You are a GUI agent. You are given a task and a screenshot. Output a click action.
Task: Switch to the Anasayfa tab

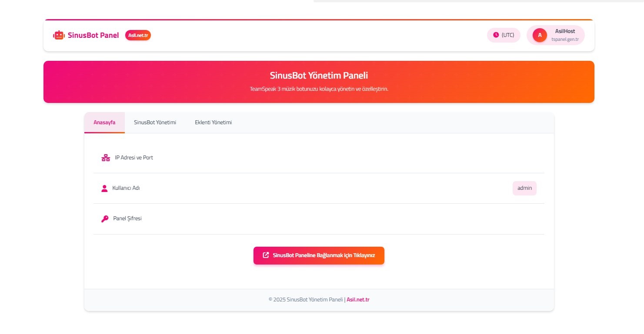point(104,122)
